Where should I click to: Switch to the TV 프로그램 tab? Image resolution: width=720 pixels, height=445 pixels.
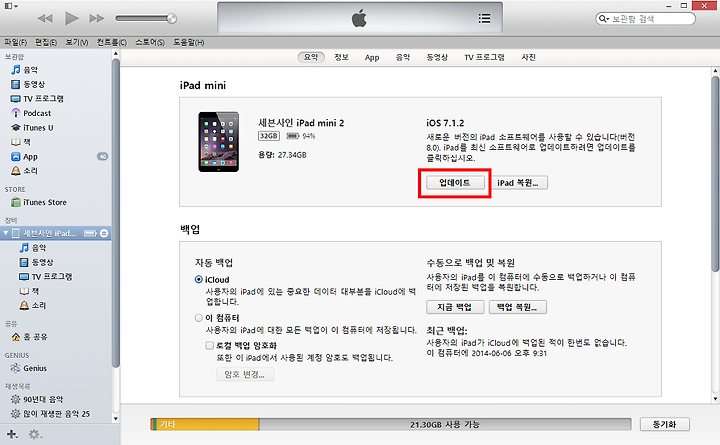pos(484,57)
